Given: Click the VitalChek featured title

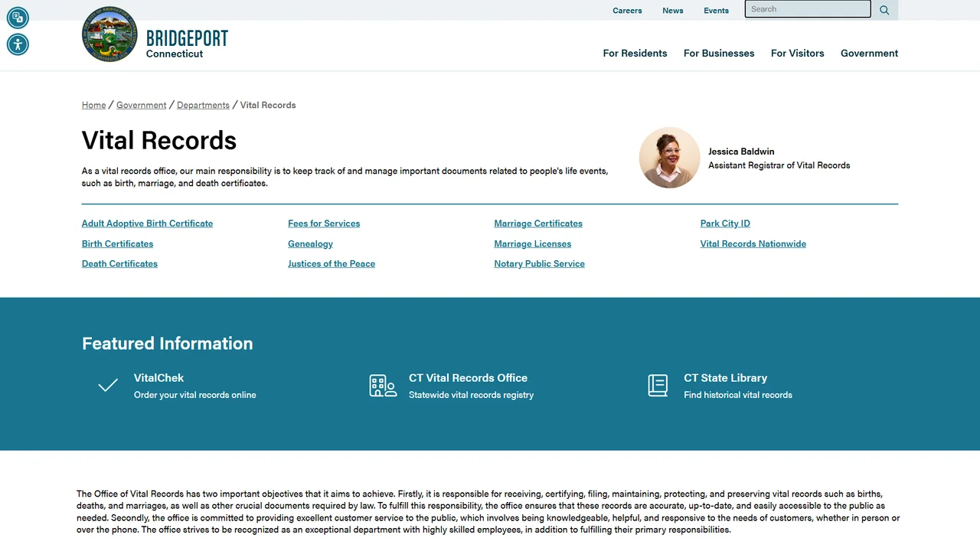Looking at the screenshot, I should (158, 378).
